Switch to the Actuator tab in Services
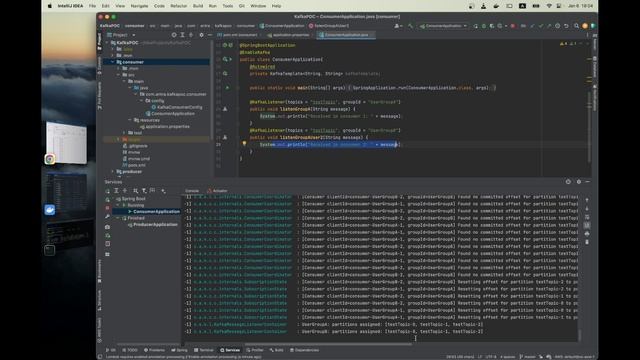Viewport: 640px width, 360px height. [x=218, y=191]
